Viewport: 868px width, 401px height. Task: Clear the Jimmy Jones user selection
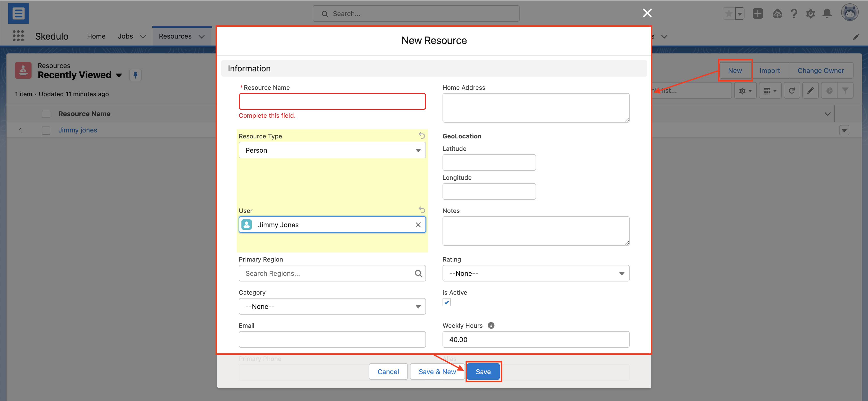pos(418,225)
